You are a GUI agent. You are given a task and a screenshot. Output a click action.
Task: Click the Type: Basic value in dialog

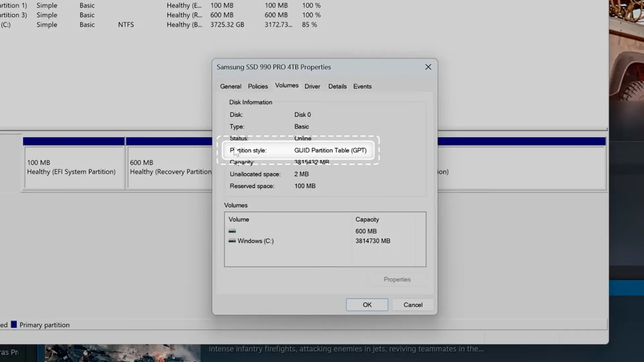(x=302, y=127)
